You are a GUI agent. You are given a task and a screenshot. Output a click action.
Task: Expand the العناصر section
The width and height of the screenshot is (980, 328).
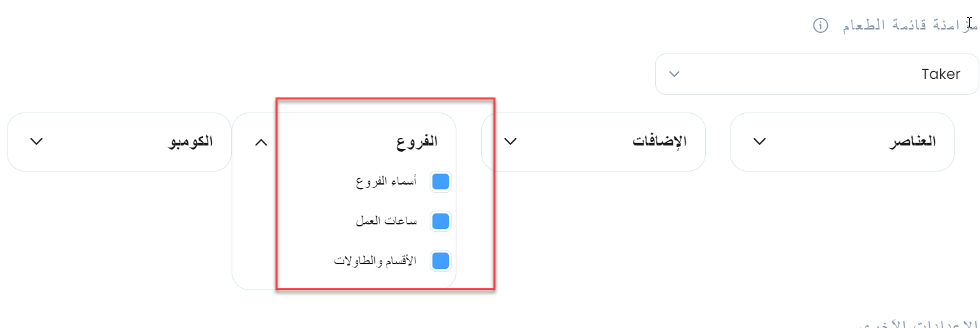click(x=842, y=142)
